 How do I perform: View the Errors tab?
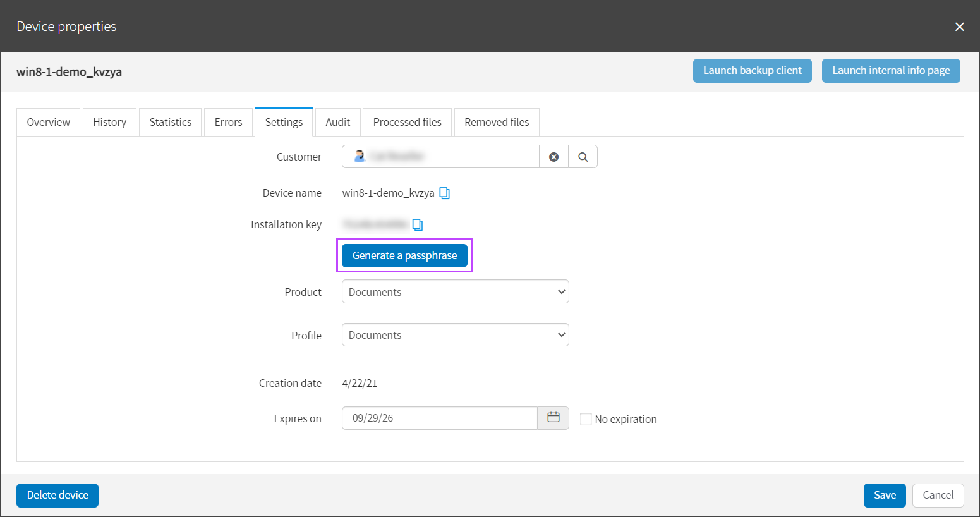point(228,122)
